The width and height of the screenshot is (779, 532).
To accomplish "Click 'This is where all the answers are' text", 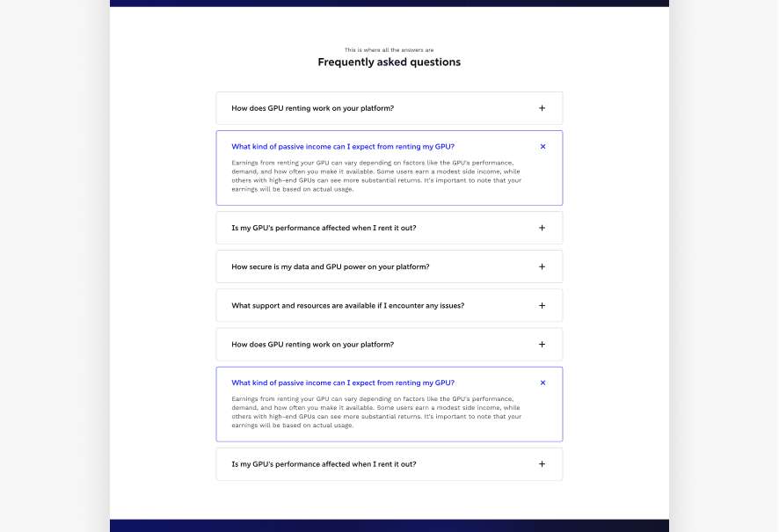I will [x=389, y=49].
